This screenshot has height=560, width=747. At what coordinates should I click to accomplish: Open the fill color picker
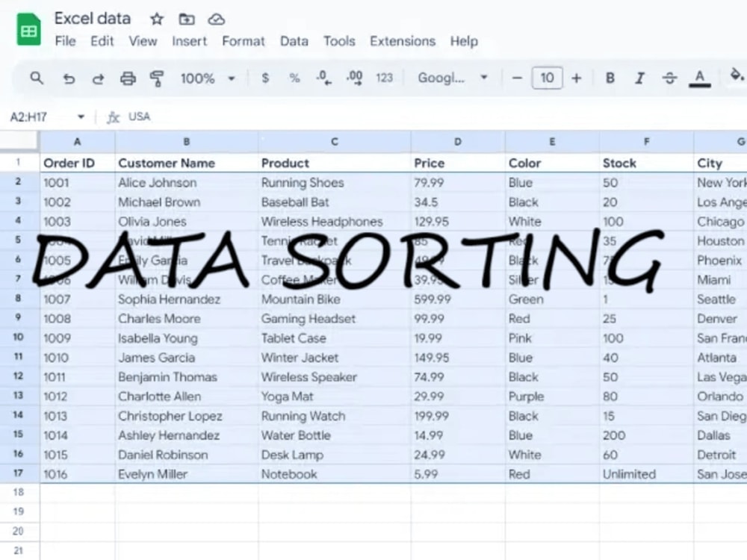pyautogui.click(x=737, y=76)
